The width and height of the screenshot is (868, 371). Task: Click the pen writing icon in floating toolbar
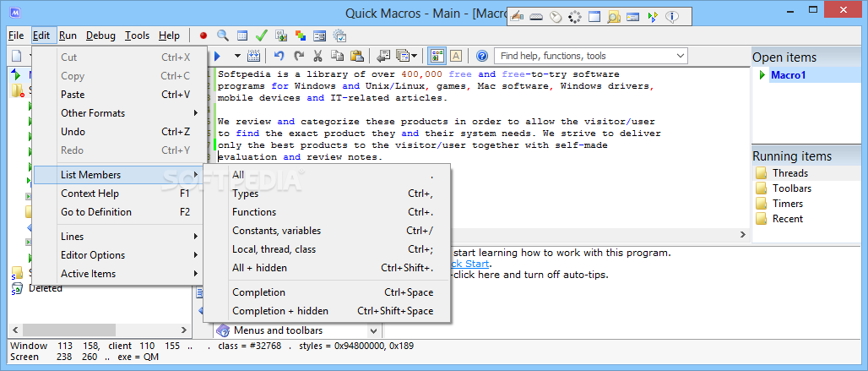click(x=517, y=17)
